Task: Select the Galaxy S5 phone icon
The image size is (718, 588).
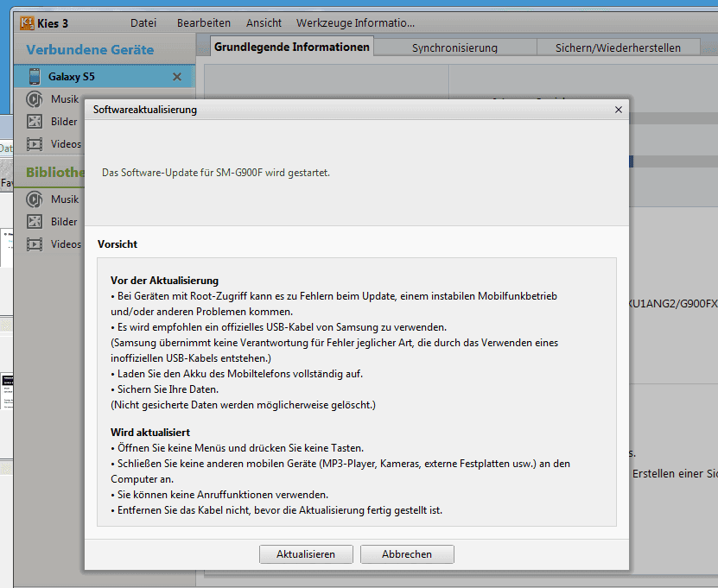Action: point(35,77)
